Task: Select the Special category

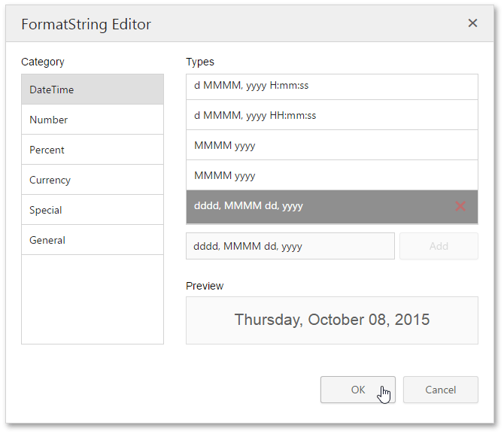Action: (x=93, y=210)
